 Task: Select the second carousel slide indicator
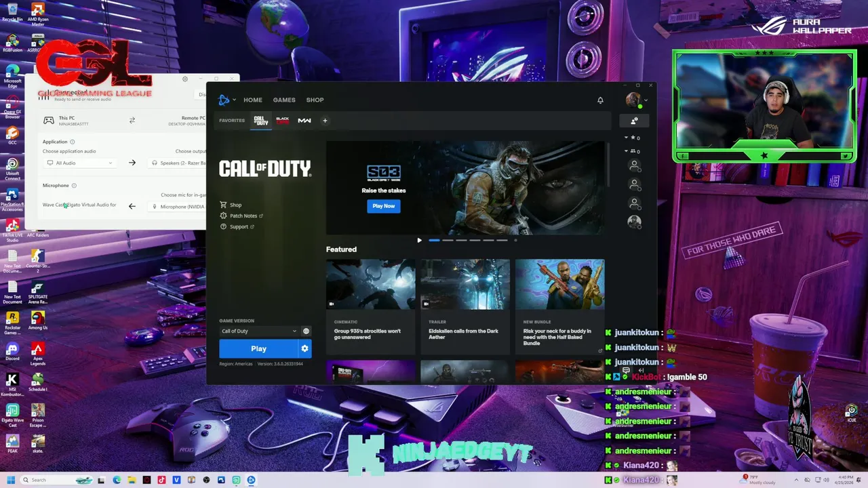448,240
